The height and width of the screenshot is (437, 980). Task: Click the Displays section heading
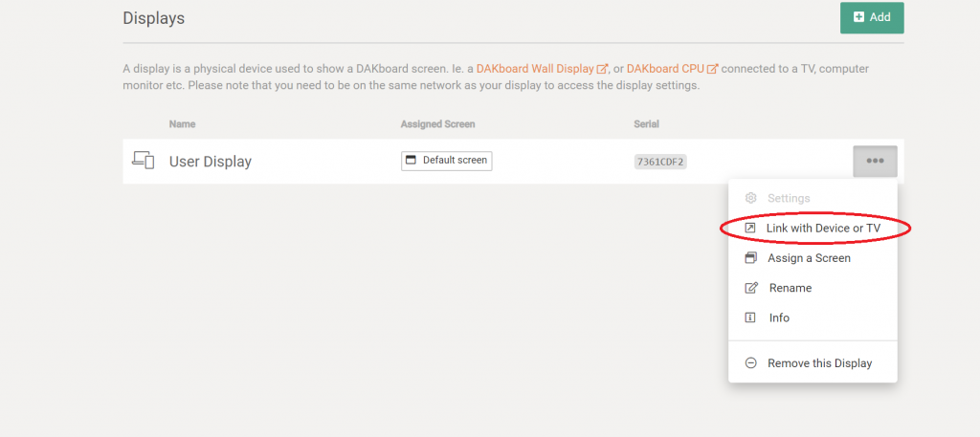tap(154, 18)
